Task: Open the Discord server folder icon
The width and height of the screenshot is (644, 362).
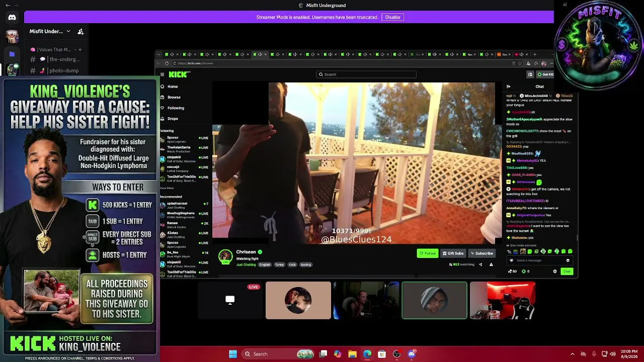Action: (12, 53)
